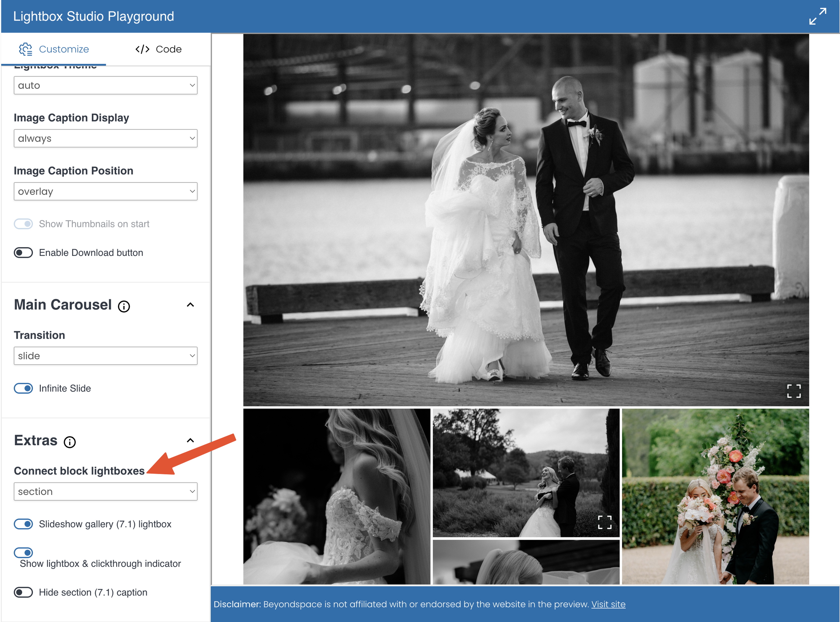The image size is (840, 622).
Task: Open Extras info icon
Action: (70, 442)
